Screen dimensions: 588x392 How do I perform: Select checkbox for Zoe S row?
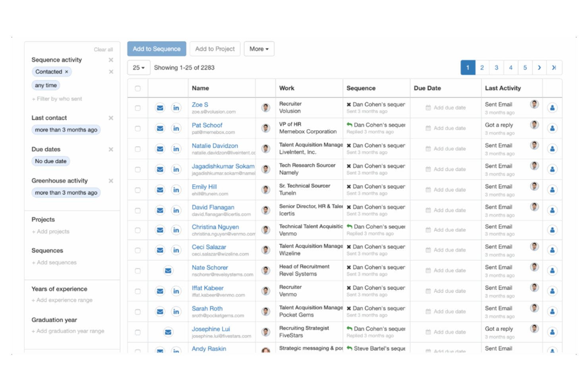(x=137, y=108)
